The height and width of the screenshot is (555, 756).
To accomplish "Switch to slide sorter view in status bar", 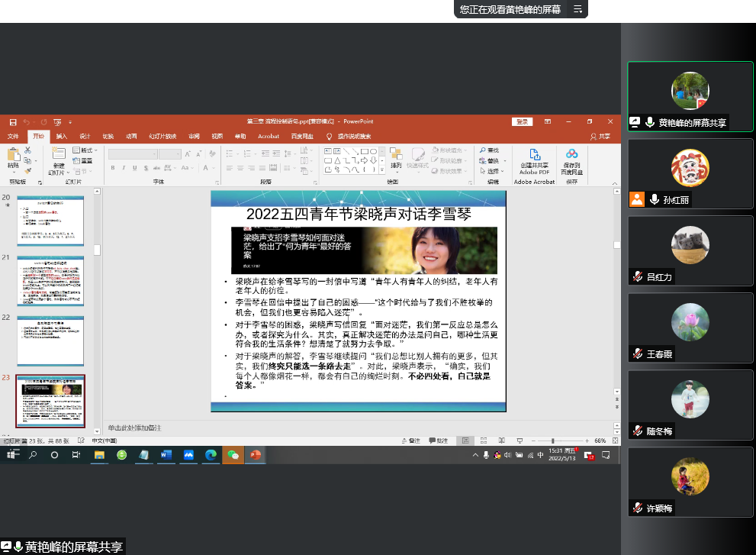I will 481,441.
